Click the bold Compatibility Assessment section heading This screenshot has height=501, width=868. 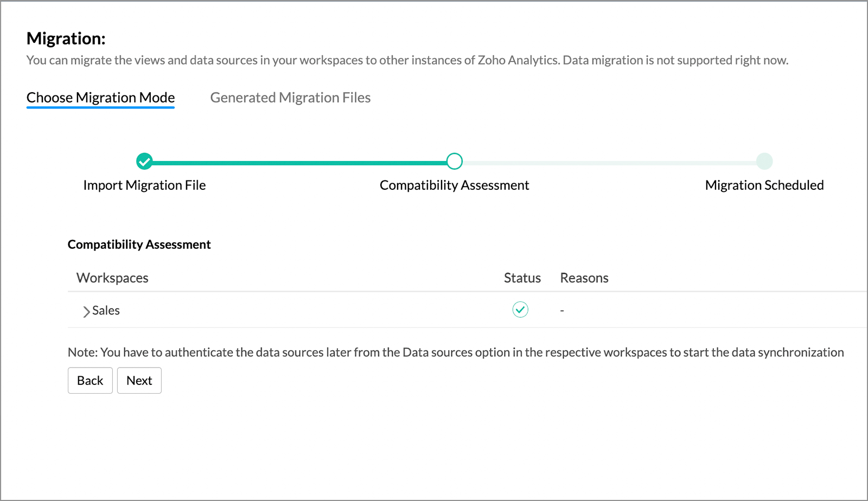pyautogui.click(x=139, y=245)
